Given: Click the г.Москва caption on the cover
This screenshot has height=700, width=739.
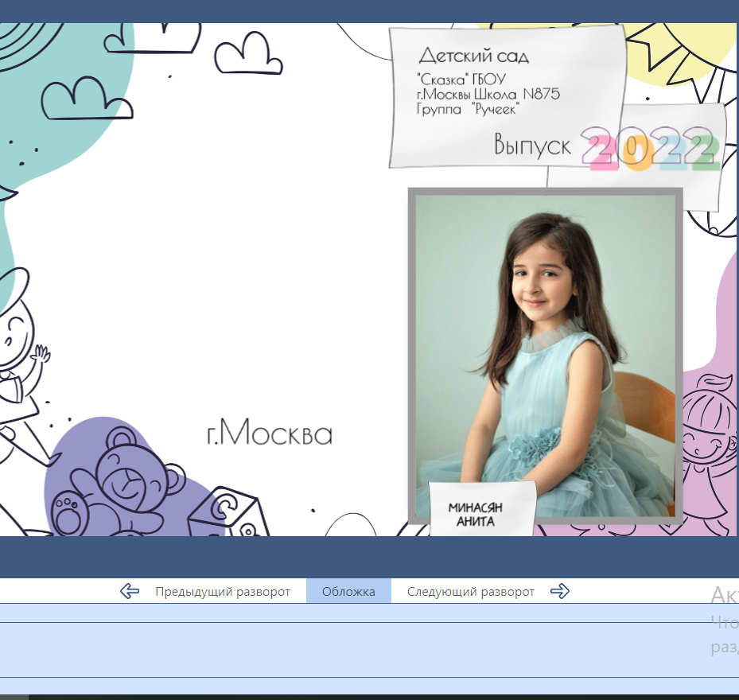Looking at the screenshot, I should (269, 434).
